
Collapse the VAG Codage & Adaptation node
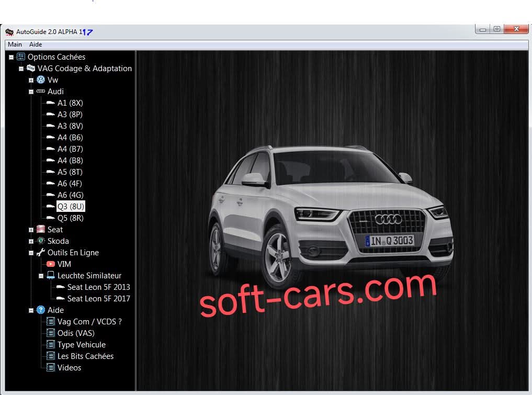pos(21,69)
